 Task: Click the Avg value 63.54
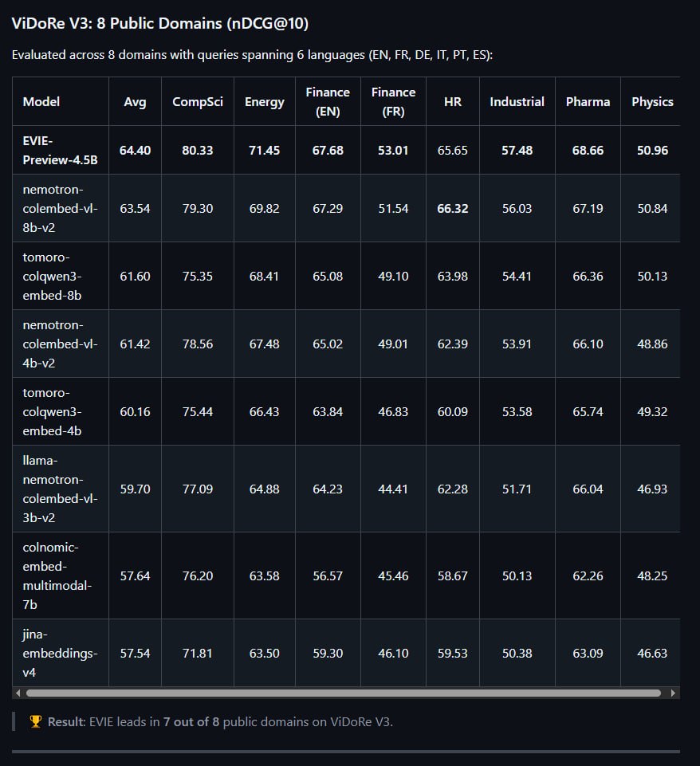coord(135,208)
